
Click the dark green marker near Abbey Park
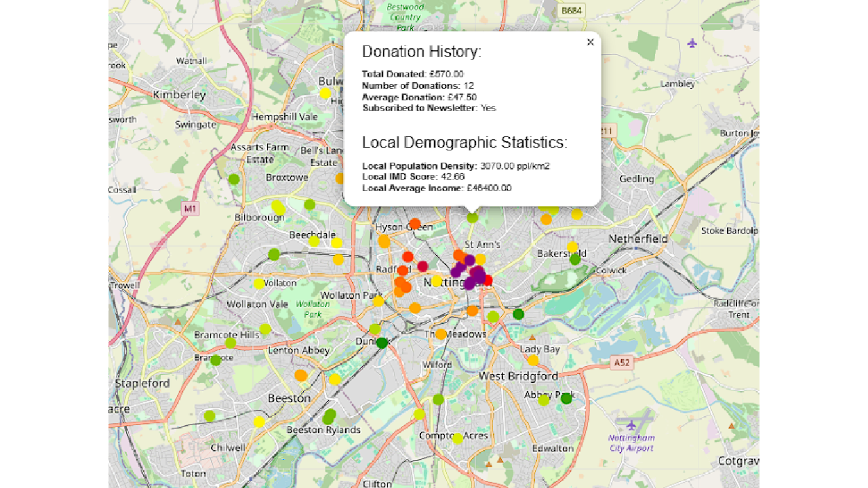coord(566,399)
